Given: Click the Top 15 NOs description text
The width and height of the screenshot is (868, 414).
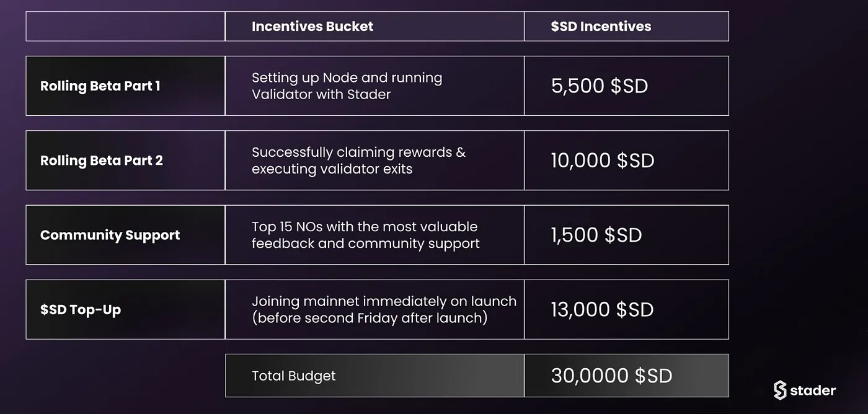Looking at the screenshot, I should 365,235.
